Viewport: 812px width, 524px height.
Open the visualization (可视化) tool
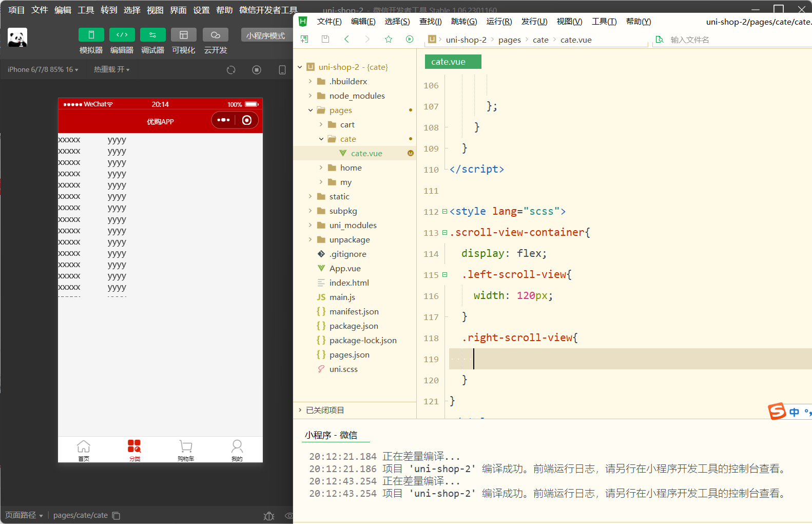coord(183,35)
